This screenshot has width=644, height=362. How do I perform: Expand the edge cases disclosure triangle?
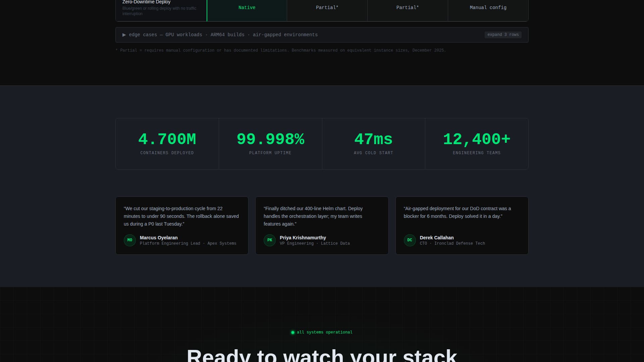124,35
